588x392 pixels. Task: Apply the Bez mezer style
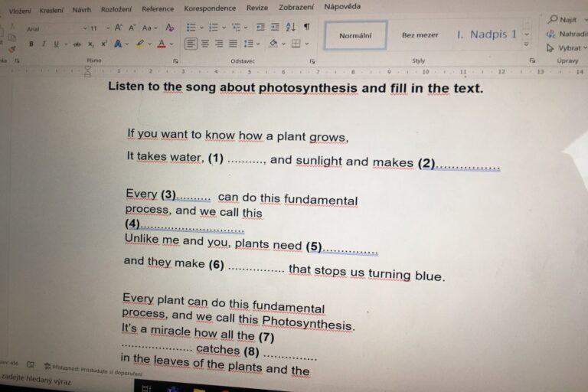click(x=420, y=35)
